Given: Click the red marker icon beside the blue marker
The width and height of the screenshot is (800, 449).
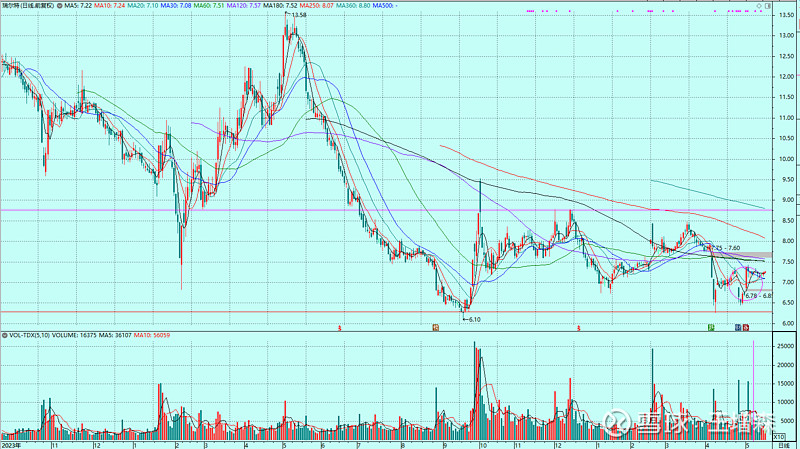Looking at the screenshot, I should (x=745, y=327).
